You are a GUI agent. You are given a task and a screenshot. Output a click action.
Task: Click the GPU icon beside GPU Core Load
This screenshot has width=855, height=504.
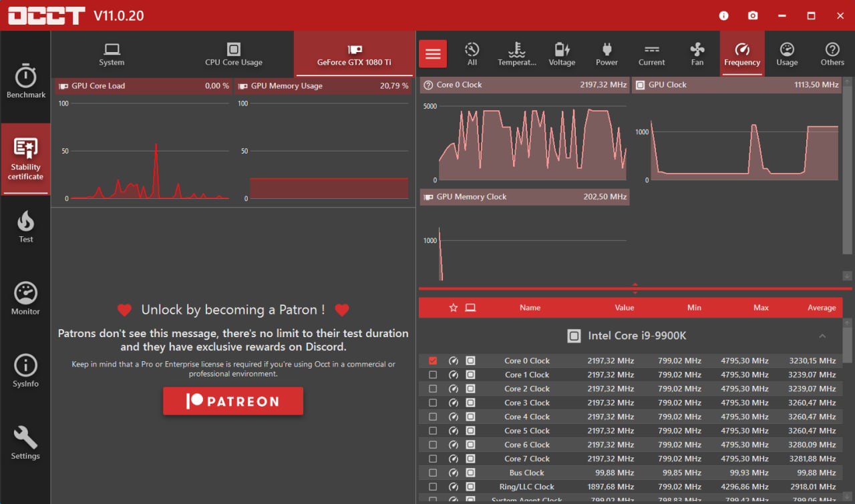tap(63, 85)
